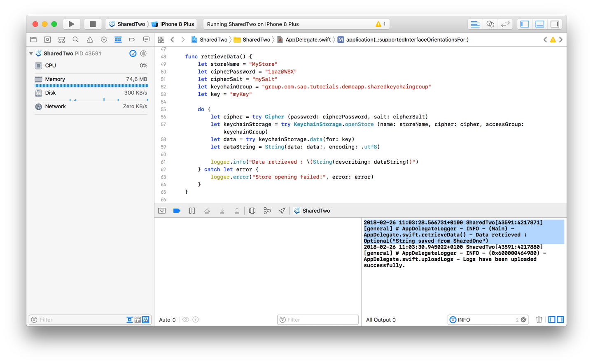The image size is (593, 364).
Task: Open the Report navigator
Action: 146,39
